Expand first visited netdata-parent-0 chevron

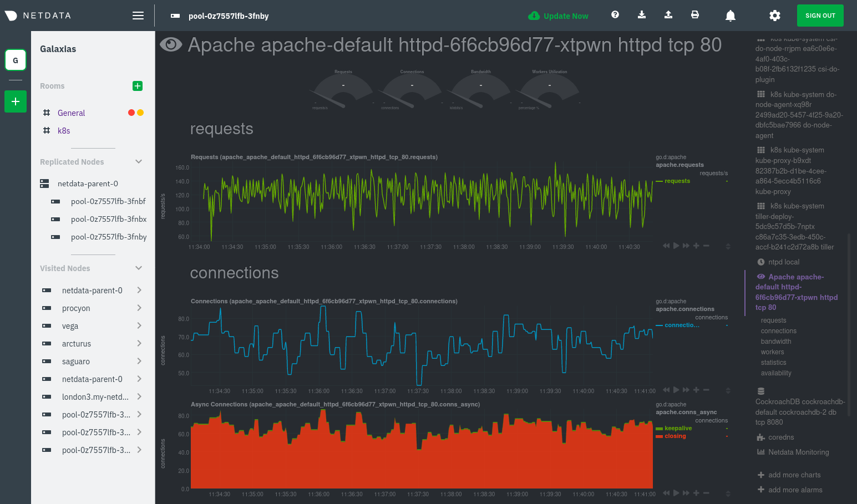tap(139, 290)
